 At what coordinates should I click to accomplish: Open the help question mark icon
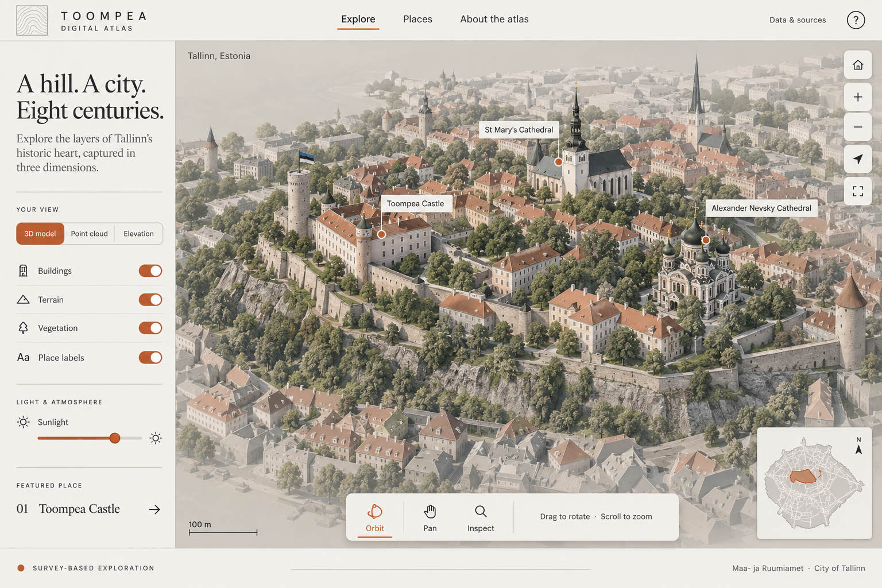pos(856,20)
